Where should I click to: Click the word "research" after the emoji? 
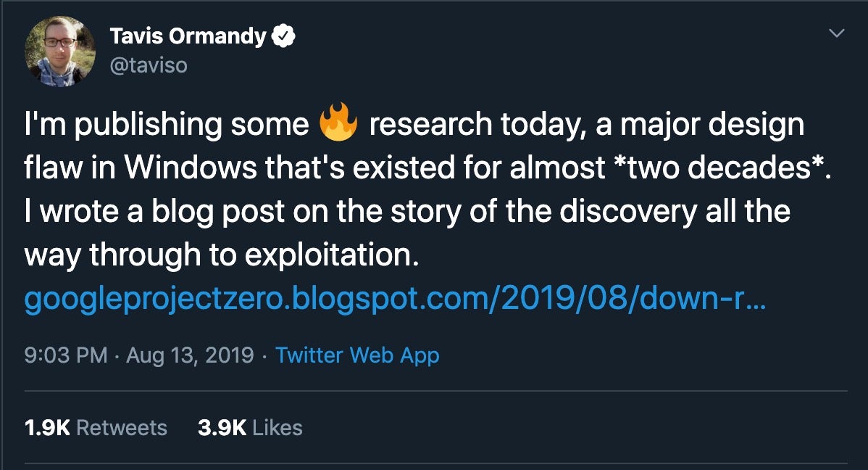[430, 125]
